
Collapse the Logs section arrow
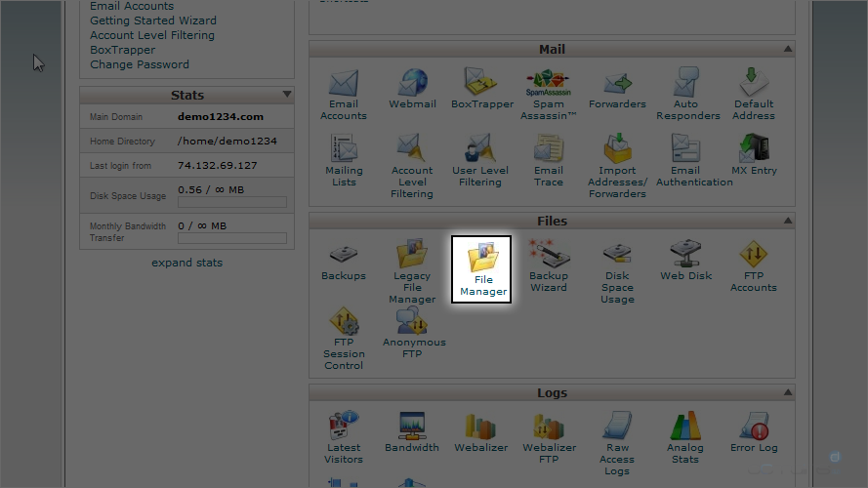[x=786, y=393]
